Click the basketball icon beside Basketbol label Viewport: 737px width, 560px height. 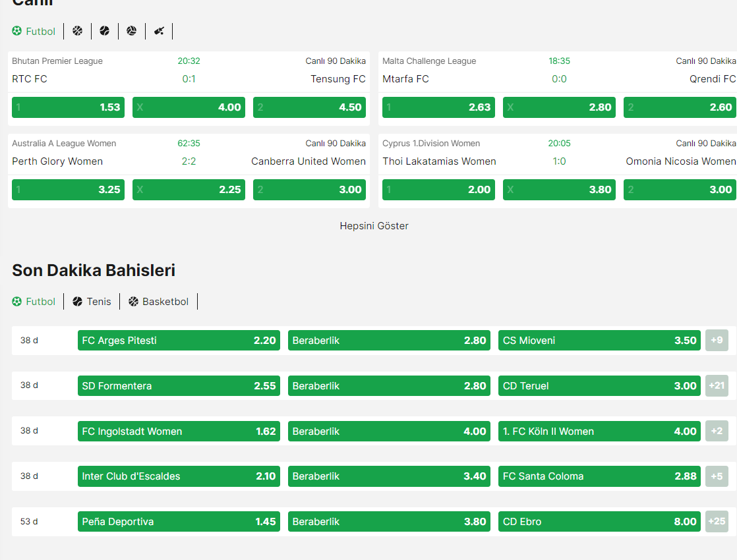click(x=133, y=302)
